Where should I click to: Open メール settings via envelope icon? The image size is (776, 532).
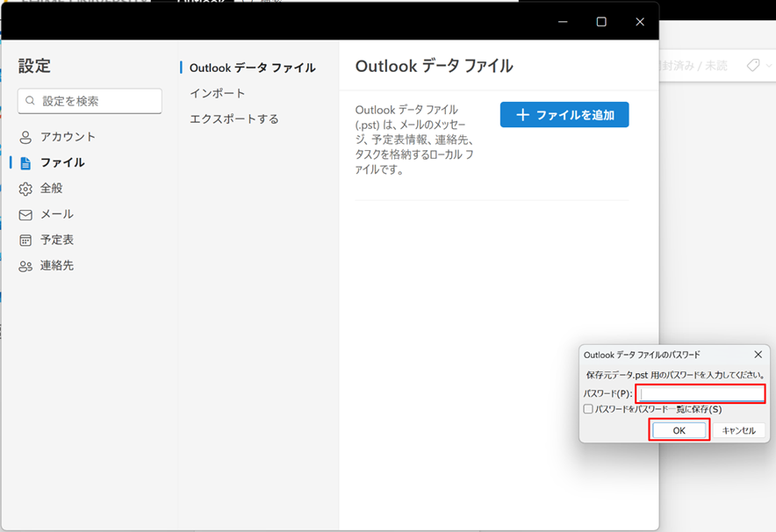click(x=25, y=214)
